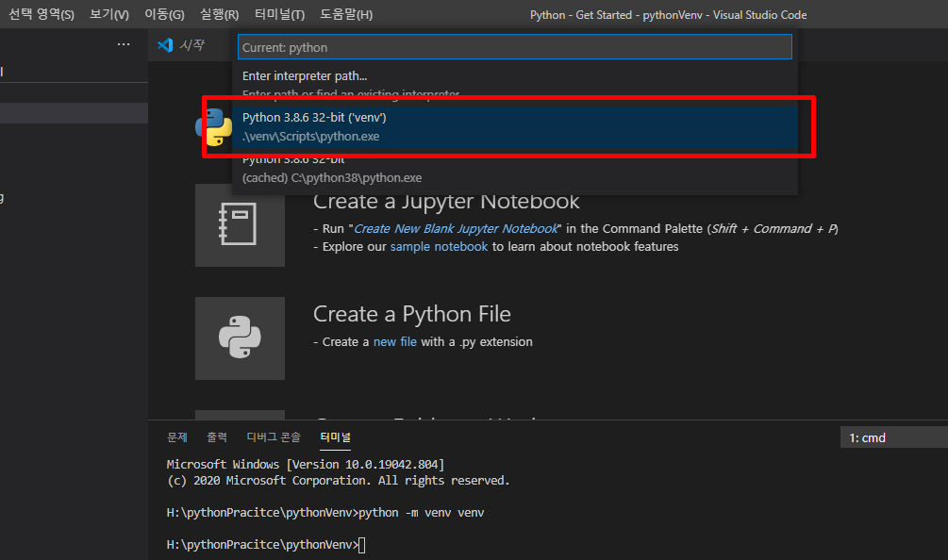Open the more actions "..." menu in the sidebar

coord(123,44)
